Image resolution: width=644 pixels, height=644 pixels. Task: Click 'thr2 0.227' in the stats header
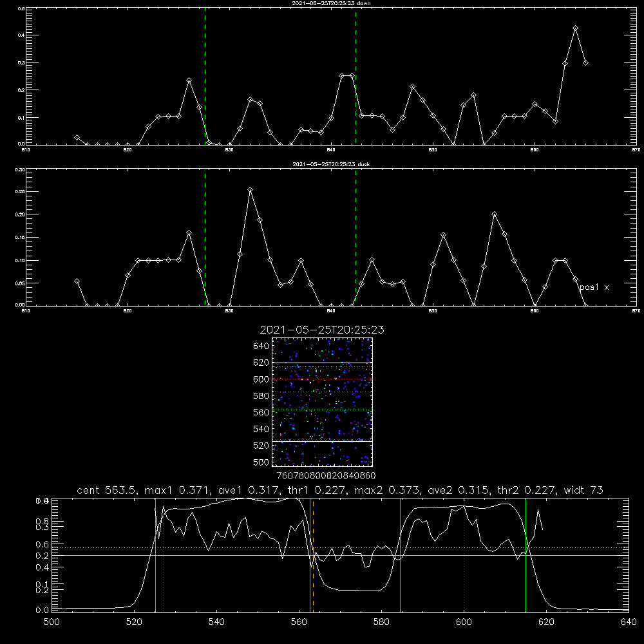tap(526, 490)
